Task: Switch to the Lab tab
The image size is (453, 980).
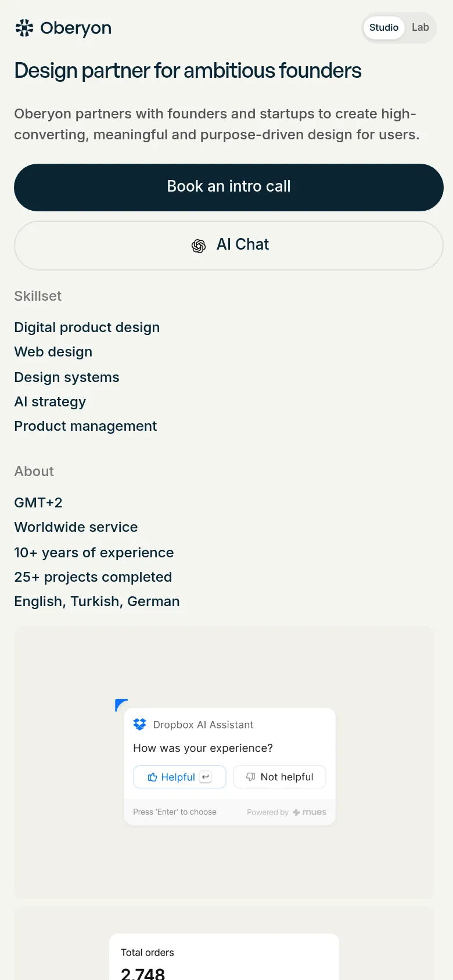Action: [420, 27]
